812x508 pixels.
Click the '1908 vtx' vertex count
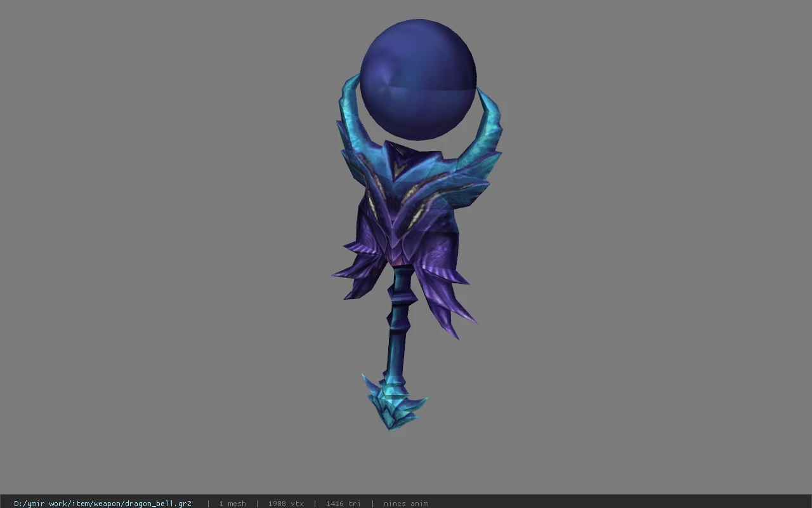pos(285,504)
